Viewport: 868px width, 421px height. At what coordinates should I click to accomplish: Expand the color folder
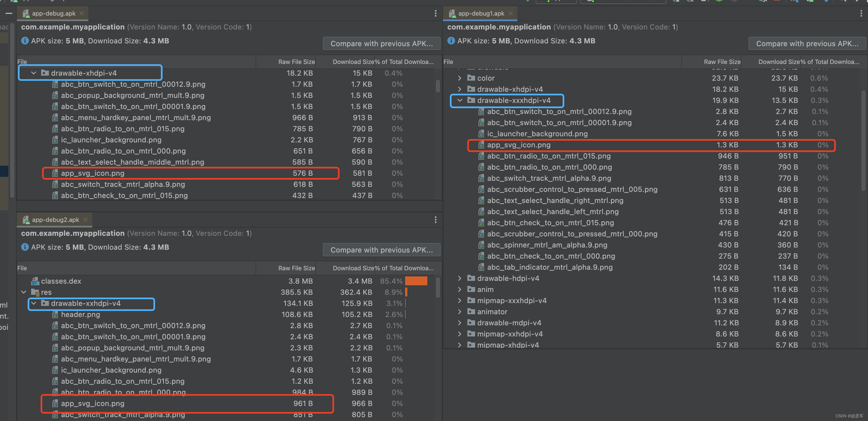[x=460, y=78]
